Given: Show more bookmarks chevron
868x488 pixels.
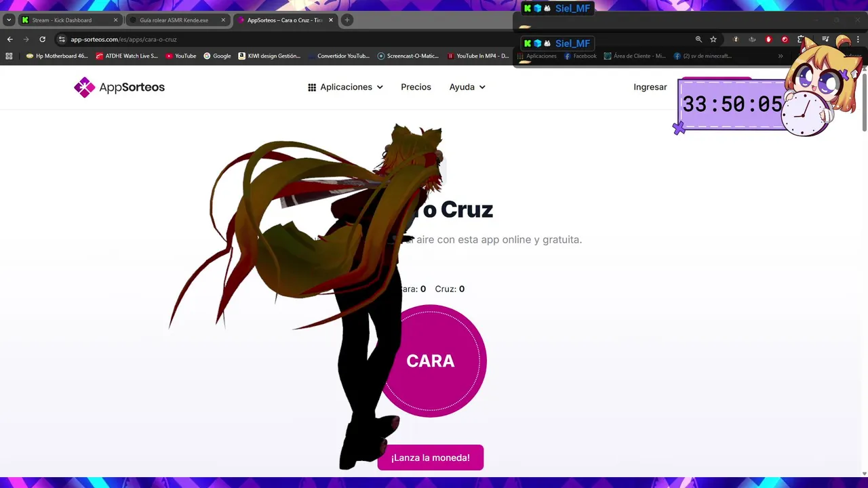Looking at the screenshot, I should click(x=781, y=56).
